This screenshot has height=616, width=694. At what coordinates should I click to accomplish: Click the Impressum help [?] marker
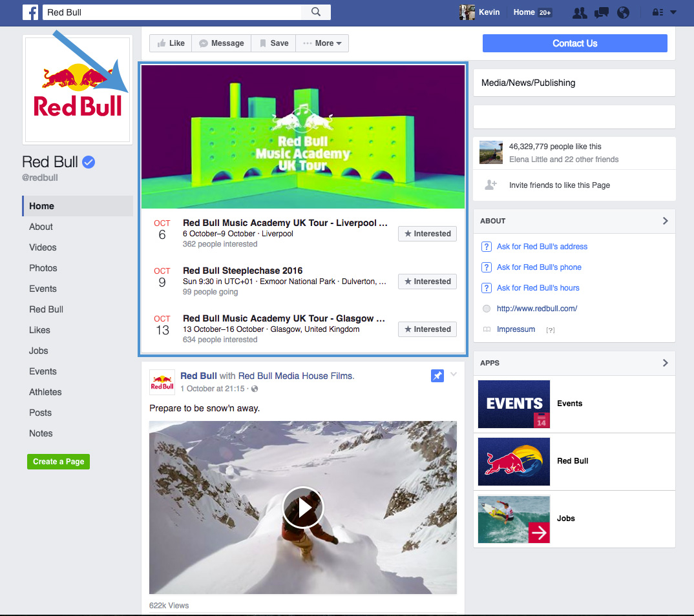[x=550, y=330]
